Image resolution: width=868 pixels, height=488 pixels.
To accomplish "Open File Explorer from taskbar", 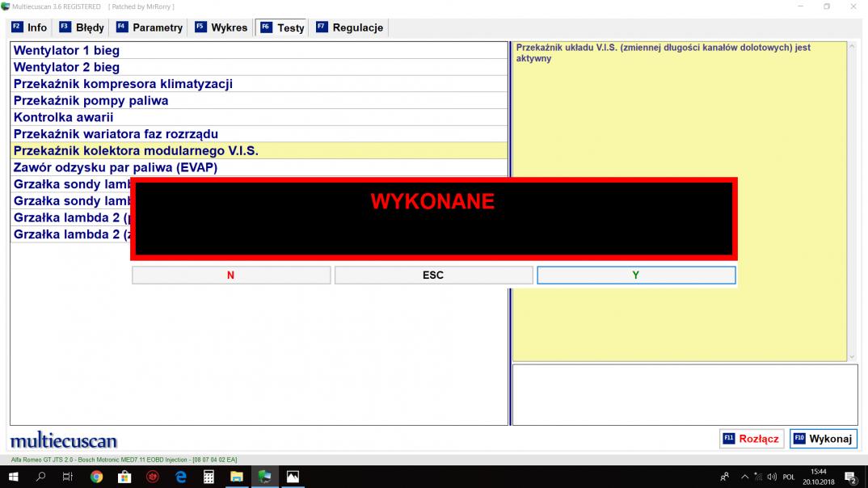I will coord(237,477).
